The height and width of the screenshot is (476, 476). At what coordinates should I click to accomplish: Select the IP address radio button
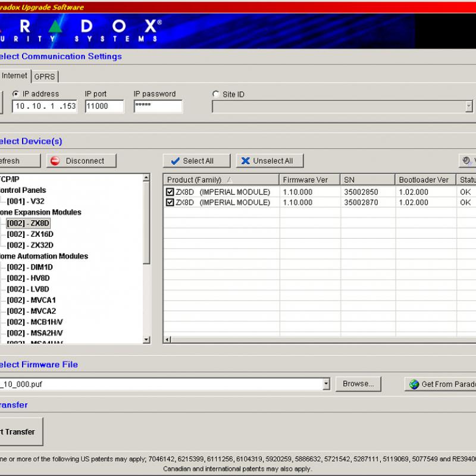coord(15,94)
